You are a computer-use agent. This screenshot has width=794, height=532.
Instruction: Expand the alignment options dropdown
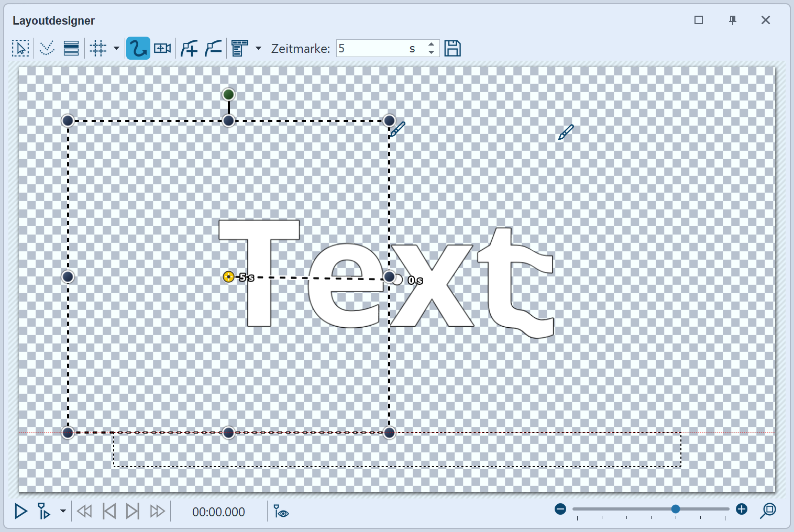pyautogui.click(x=258, y=49)
